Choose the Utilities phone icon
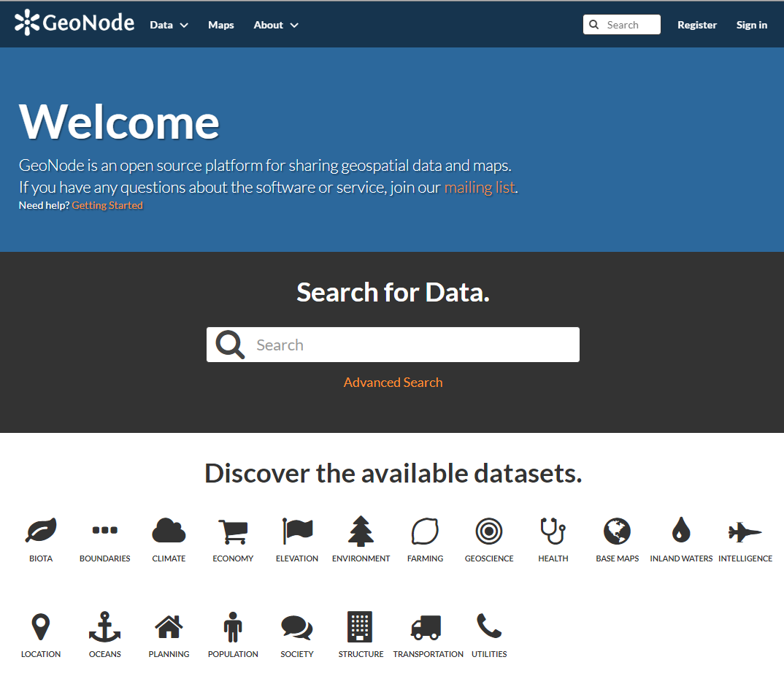The height and width of the screenshot is (695, 784). [489, 626]
